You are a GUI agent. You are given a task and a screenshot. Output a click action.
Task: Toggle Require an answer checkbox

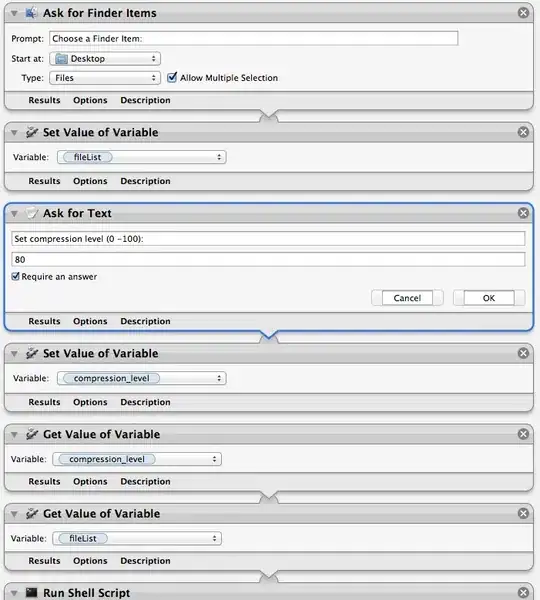click(x=15, y=276)
